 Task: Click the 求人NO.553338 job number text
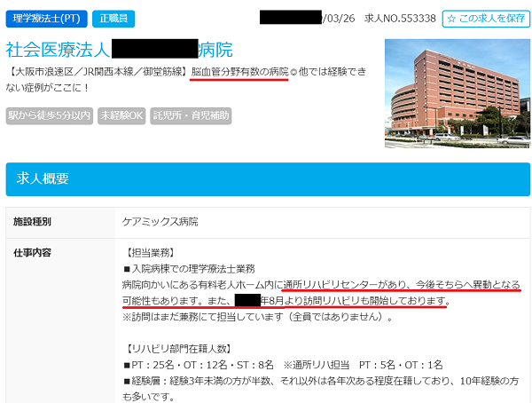pos(400,19)
